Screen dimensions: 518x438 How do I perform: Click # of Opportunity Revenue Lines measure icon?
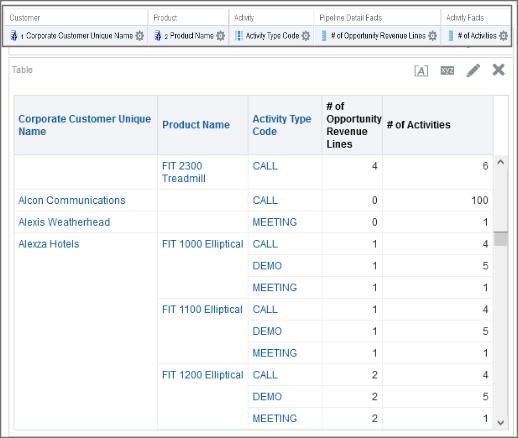pyautogui.click(x=324, y=35)
